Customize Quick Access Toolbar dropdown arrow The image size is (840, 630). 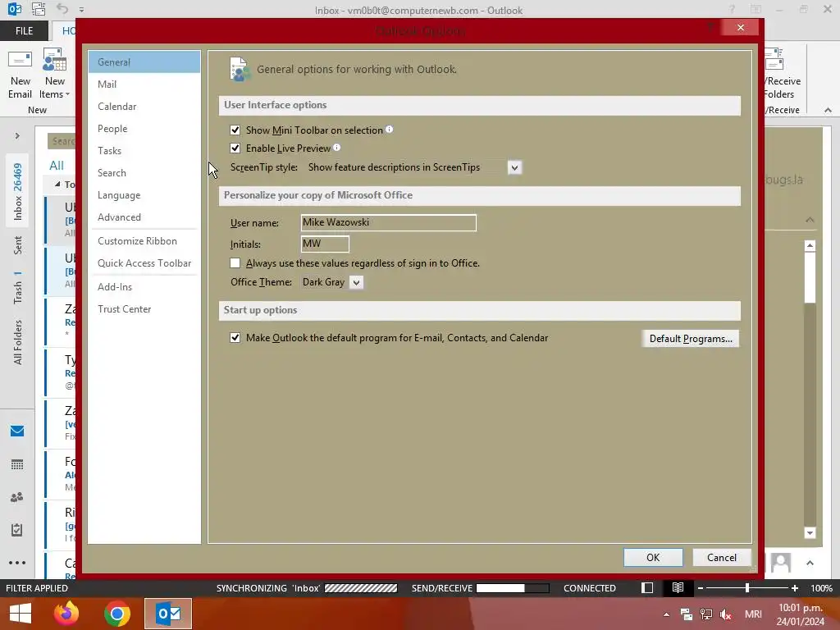81,10
